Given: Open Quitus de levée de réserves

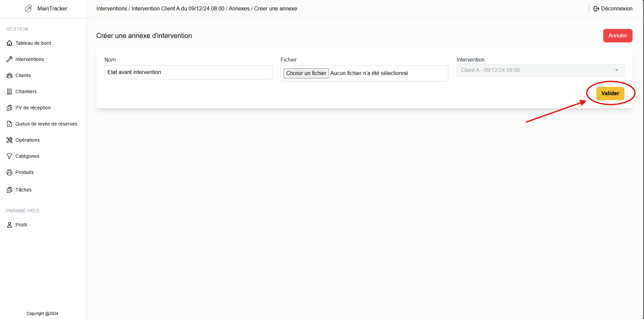Looking at the screenshot, I should click(x=46, y=124).
